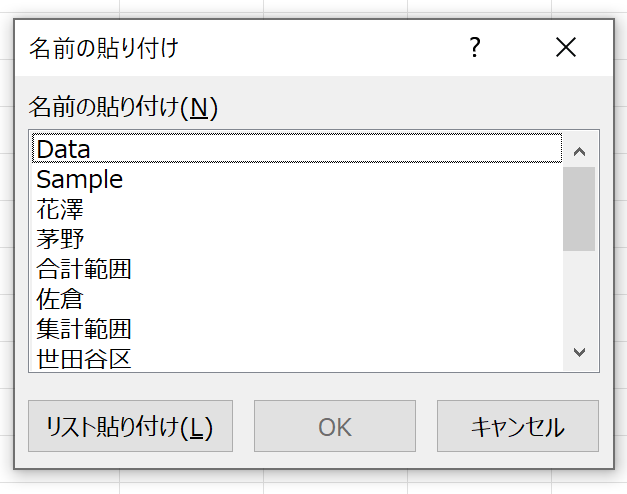Choose 茅野 from the names list

(x=297, y=239)
